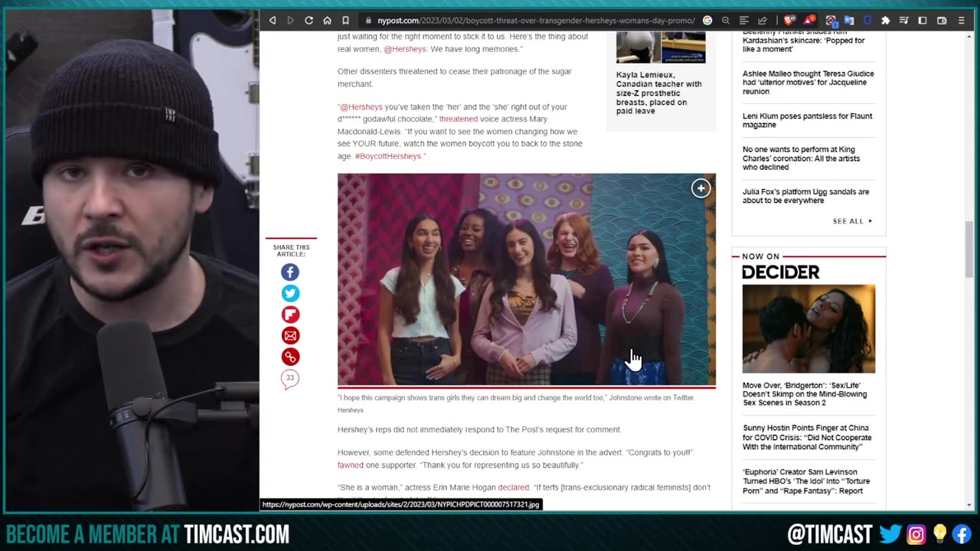The width and height of the screenshot is (980, 551).
Task: Copy the article link with the chain icon
Action: tap(290, 357)
